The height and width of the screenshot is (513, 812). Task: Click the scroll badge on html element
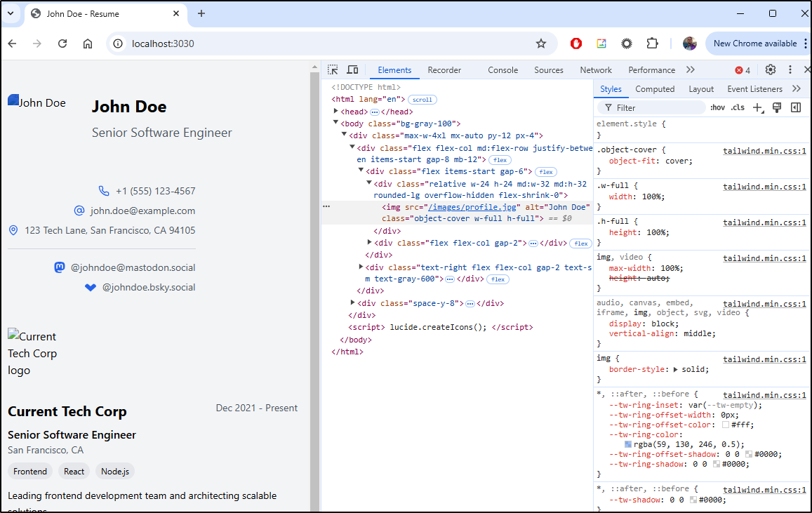(x=422, y=100)
